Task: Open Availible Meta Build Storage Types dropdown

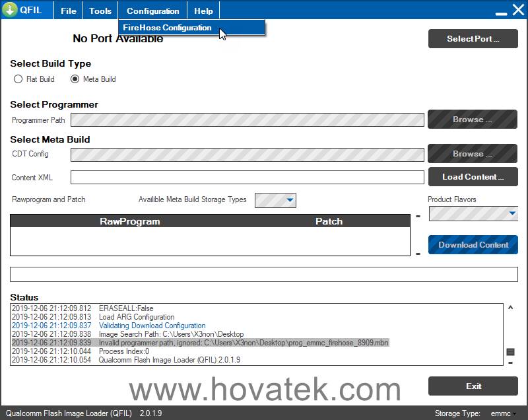Action: 275,200
